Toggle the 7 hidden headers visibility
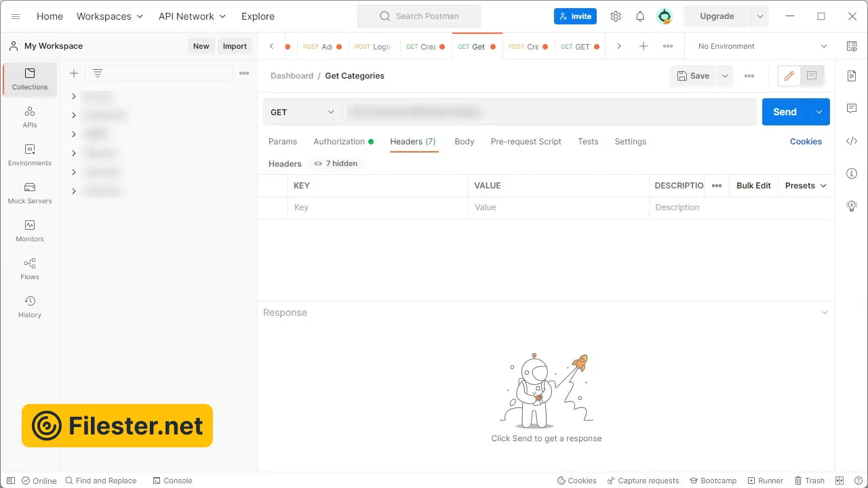This screenshot has width=868, height=488. click(335, 163)
